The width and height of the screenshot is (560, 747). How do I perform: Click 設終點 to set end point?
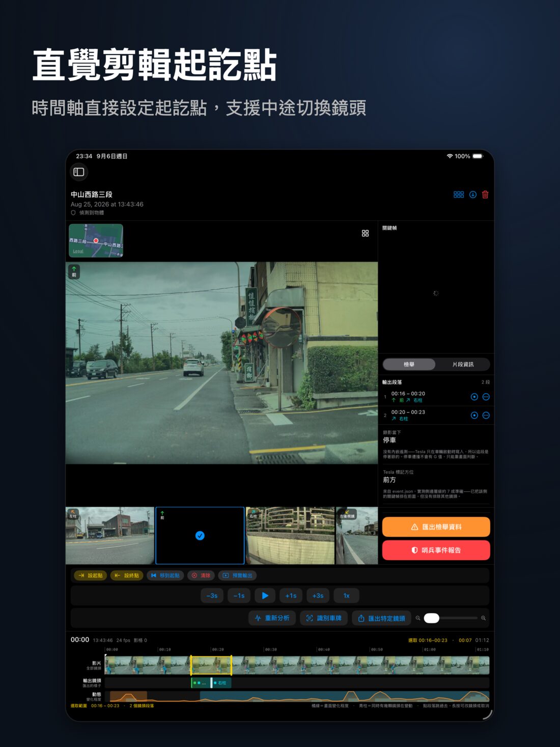[x=127, y=575]
